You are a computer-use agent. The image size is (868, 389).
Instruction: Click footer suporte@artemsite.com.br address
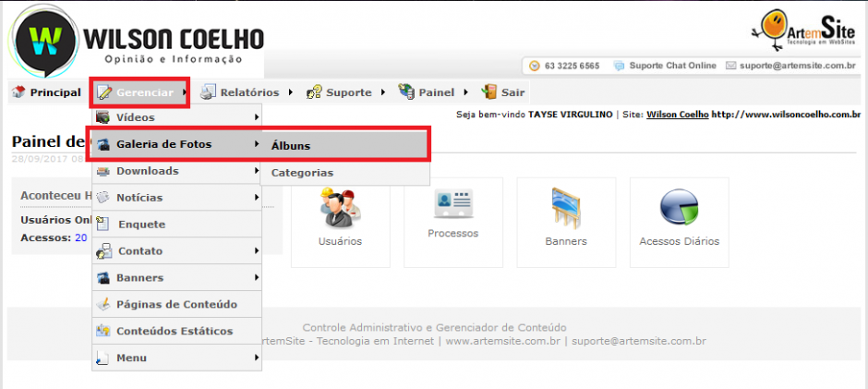click(639, 341)
